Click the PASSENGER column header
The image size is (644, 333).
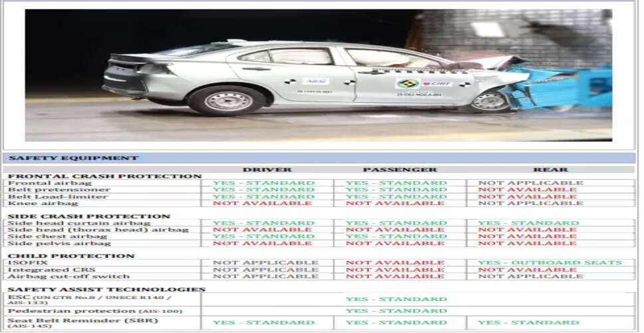click(x=400, y=170)
